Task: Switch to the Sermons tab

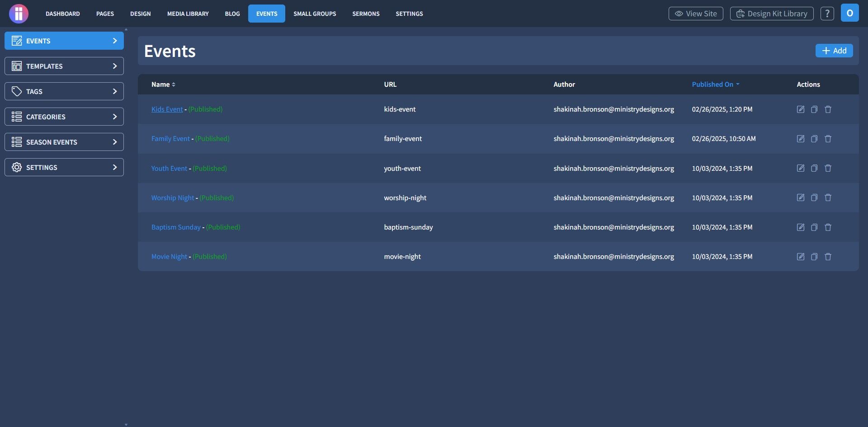Action: click(x=366, y=14)
